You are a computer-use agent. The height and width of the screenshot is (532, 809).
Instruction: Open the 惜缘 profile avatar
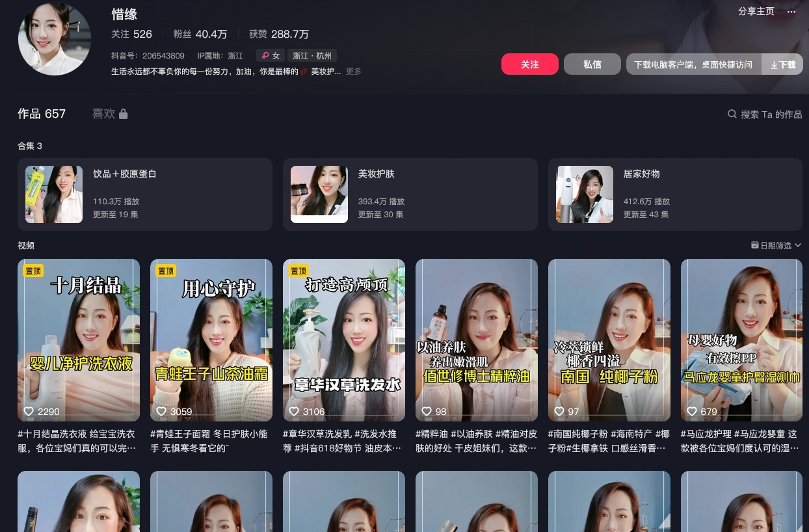(55, 39)
